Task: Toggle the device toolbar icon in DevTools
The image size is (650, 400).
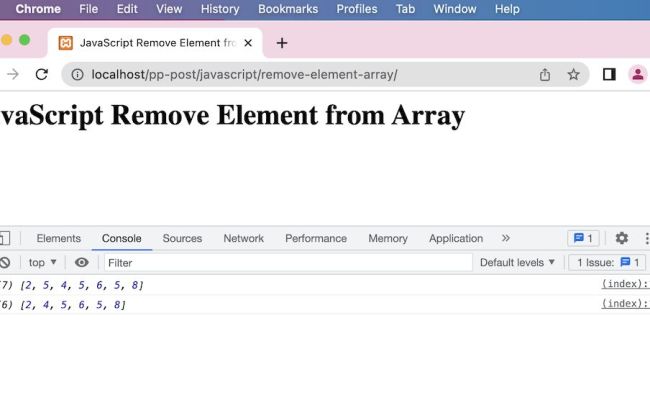Action: coord(5,238)
